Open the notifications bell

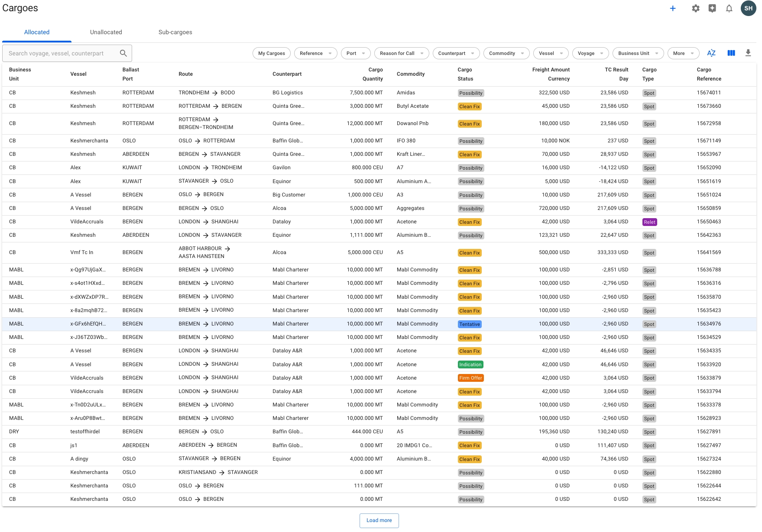[729, 8]
